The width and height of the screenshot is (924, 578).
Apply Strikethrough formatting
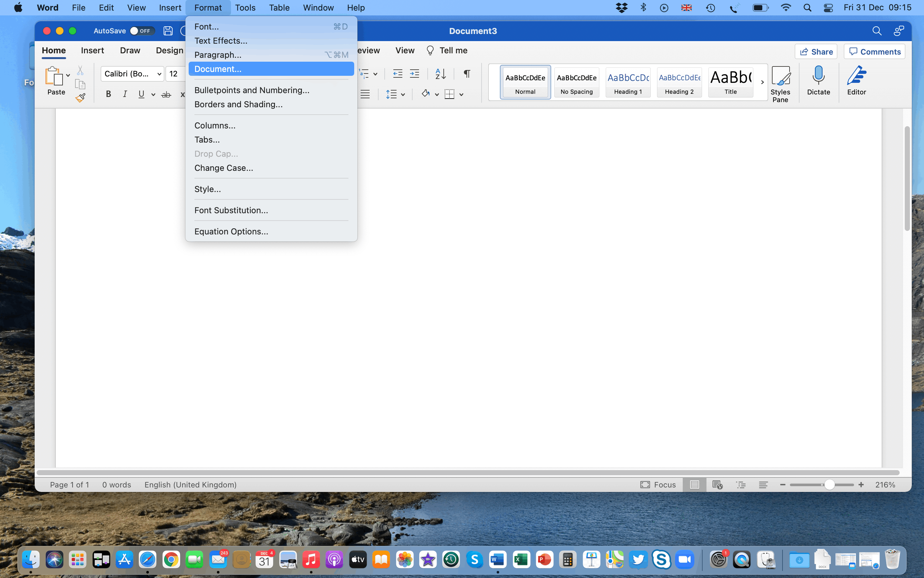tap(166, 94)
